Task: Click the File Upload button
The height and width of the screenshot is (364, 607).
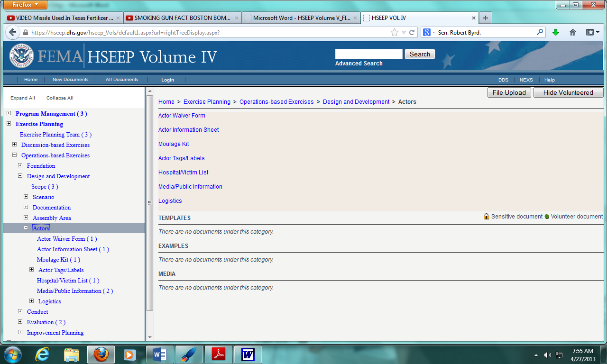Action: click(x=509, y=92)
